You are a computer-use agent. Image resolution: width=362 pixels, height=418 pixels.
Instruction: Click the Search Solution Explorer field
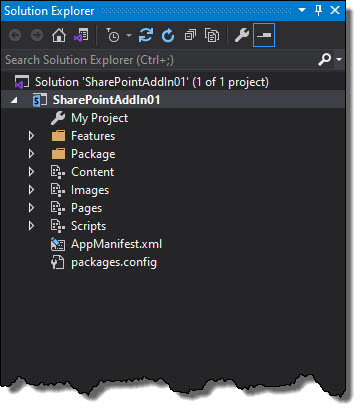(160, 60)
